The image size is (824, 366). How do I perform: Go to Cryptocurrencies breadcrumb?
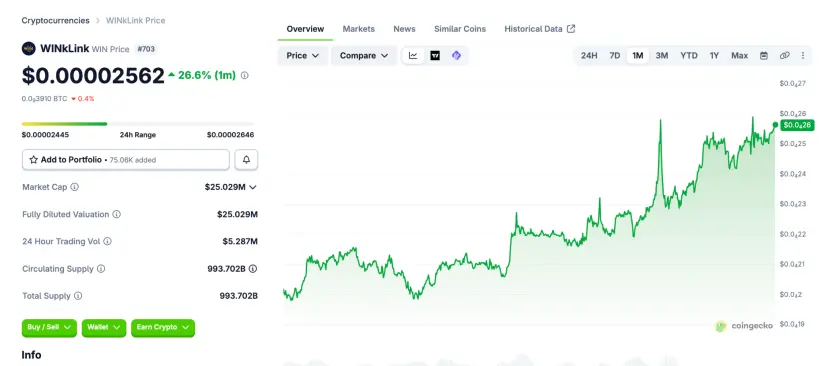coord(55,21)
